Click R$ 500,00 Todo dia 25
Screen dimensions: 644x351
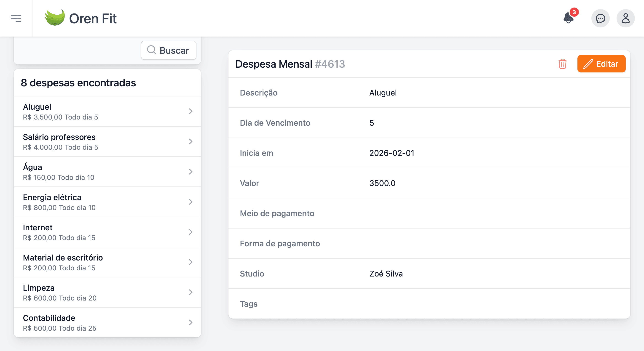pos(59,329)
